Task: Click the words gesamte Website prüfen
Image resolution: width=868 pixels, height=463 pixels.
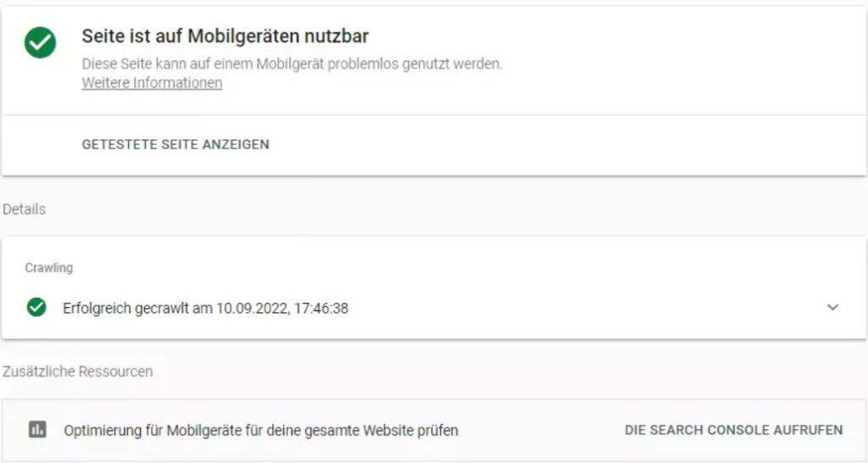Action: point(398,430)
